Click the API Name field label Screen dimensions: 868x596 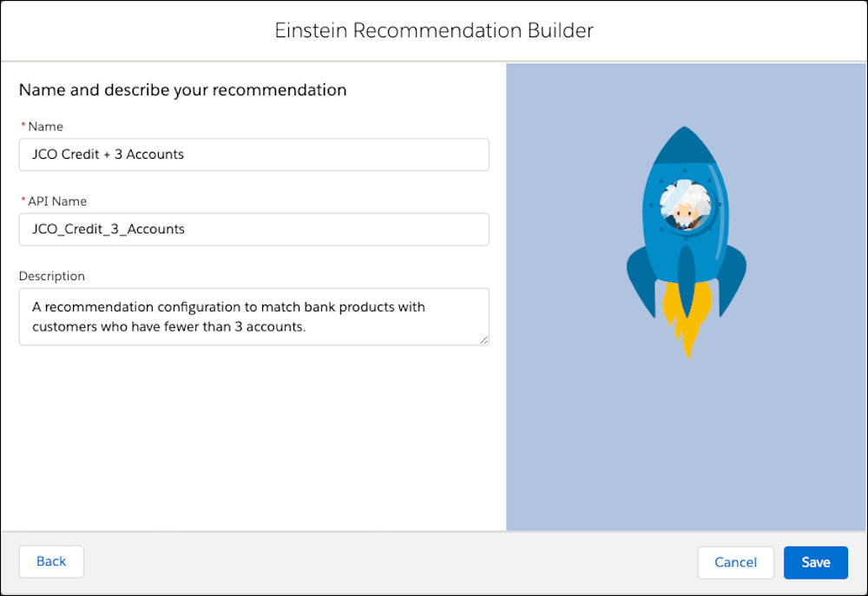(x=57, y=201)
